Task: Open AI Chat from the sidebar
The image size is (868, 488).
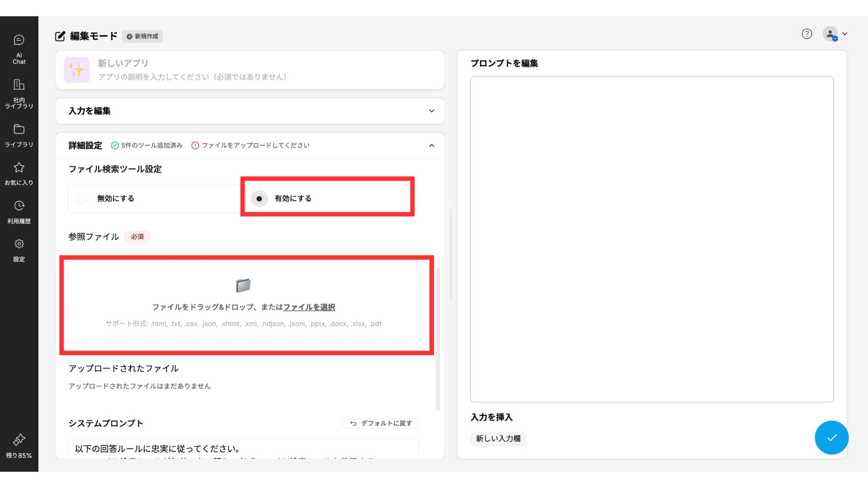Action: tap(19, 49)
